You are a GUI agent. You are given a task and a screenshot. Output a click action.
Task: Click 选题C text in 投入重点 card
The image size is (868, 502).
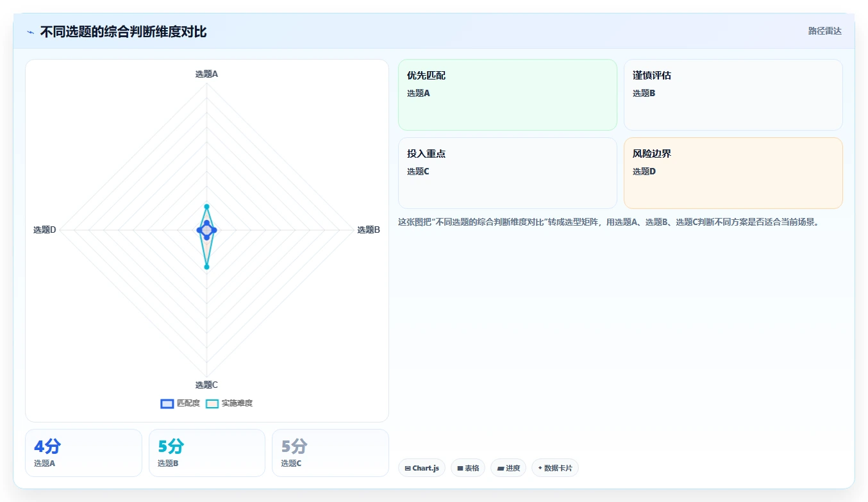(x=419, y=171)
